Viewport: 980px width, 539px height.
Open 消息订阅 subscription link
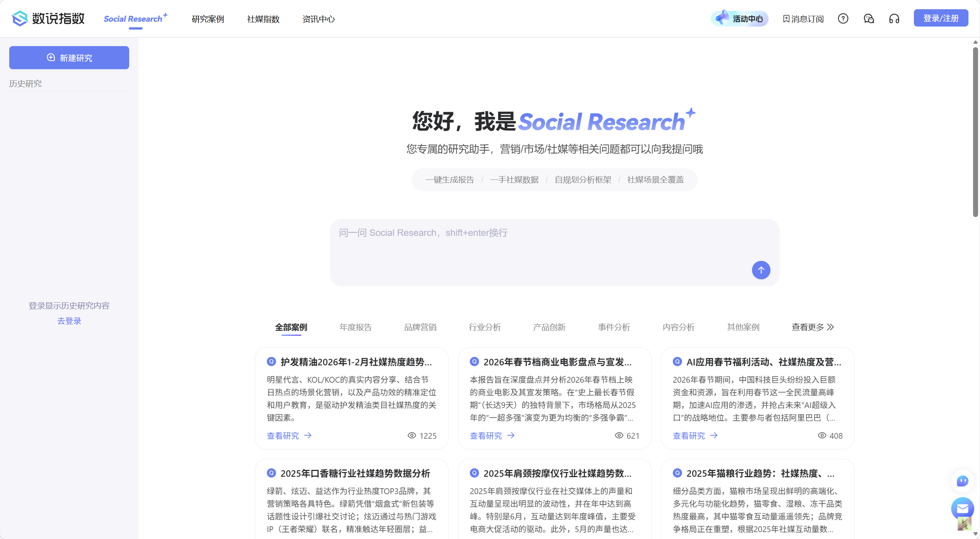[803, 19]
